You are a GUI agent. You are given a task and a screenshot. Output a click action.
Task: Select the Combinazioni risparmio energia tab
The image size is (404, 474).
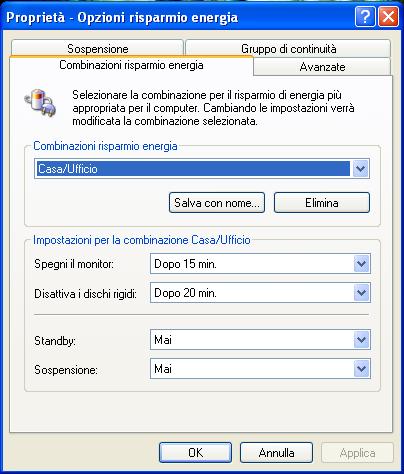131,65
